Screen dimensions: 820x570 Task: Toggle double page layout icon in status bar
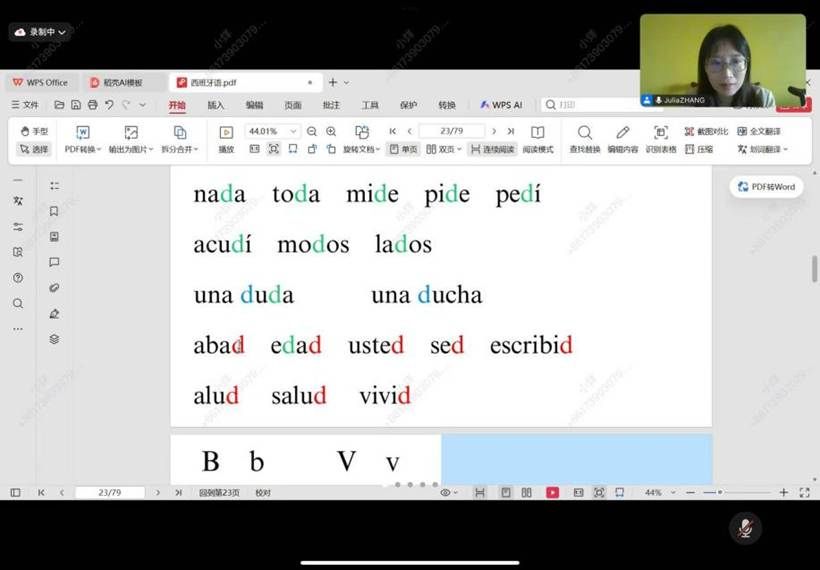[527, 492]
